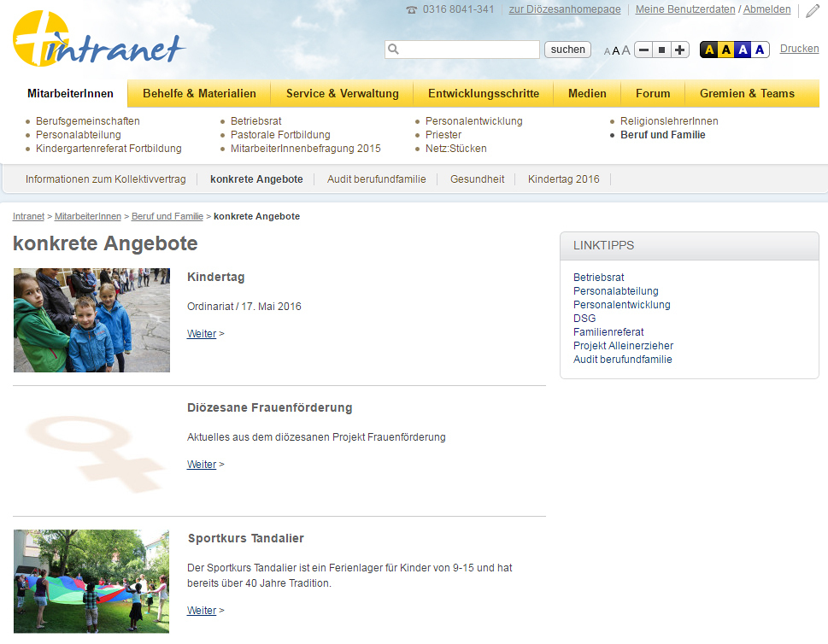Click the Drucken link
This screenshot has height=644, width=828.
pos(799,49)
